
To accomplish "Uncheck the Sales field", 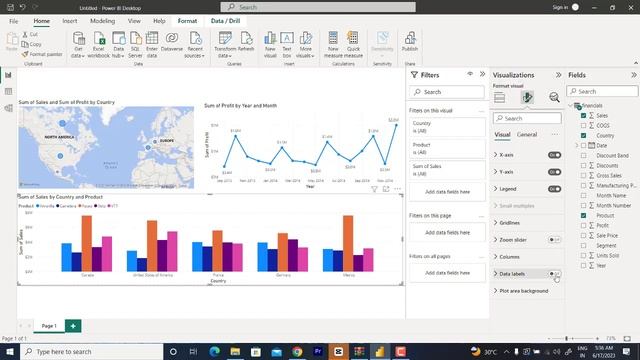I will [x=583, y=116].
